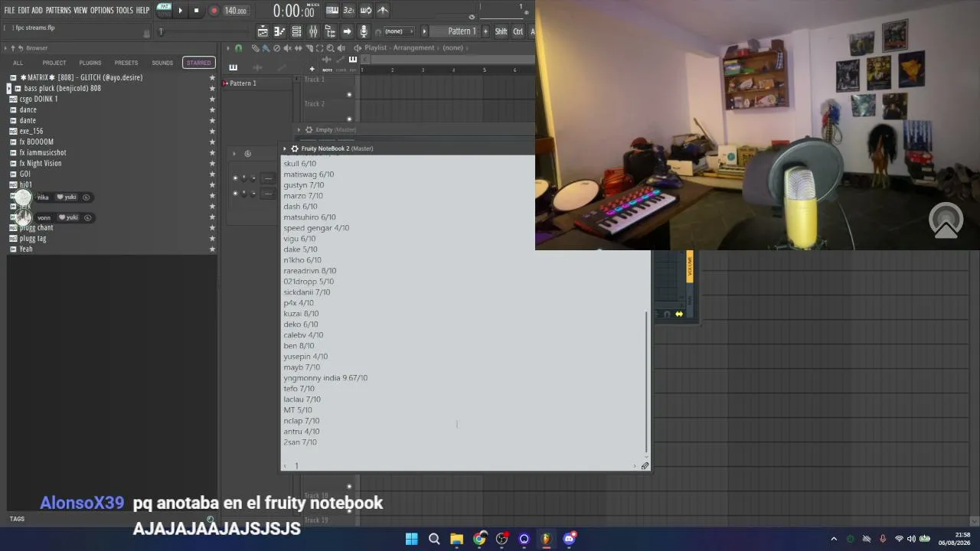Viewport: 980px width, 551px height.
Task: Click the Ctrl button in toolbar
Action: [x=518, y=31]
